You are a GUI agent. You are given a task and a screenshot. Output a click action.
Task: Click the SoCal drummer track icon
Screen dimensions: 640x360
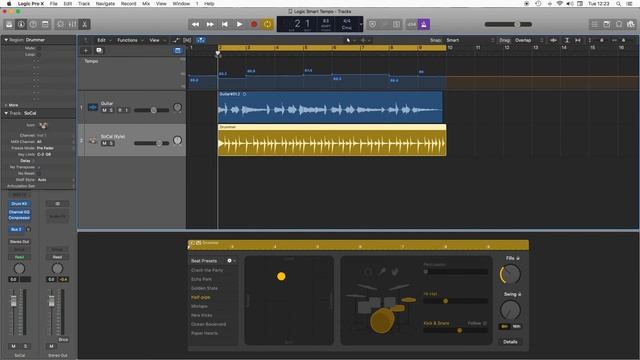coord(93,140)
